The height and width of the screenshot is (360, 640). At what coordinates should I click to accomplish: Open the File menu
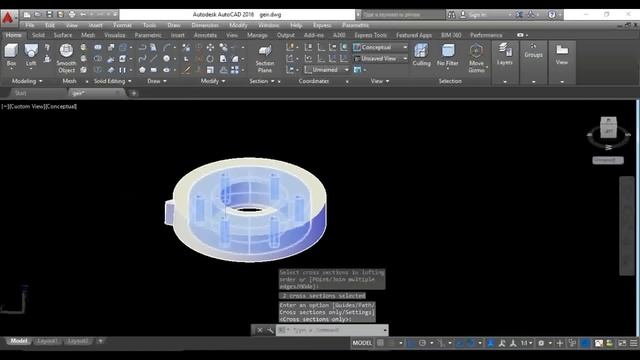(30, 25)
